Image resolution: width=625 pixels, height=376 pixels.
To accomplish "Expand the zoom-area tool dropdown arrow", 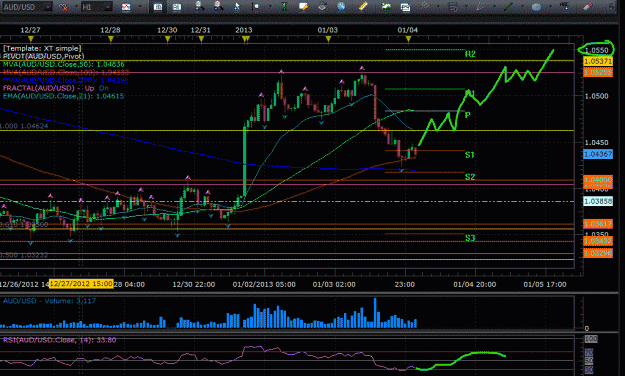I will (x=270, y=6).
